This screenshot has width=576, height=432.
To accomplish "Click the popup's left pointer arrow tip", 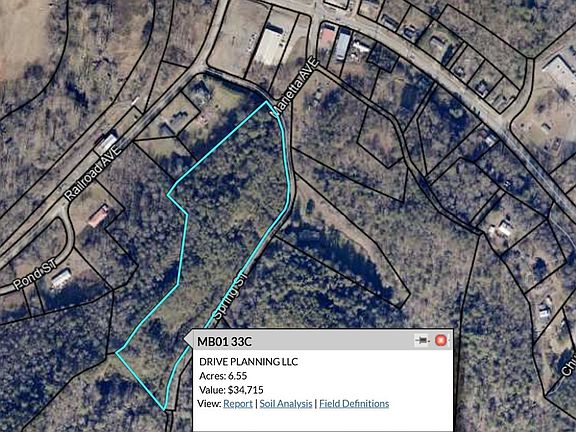I will click(185, 340).
